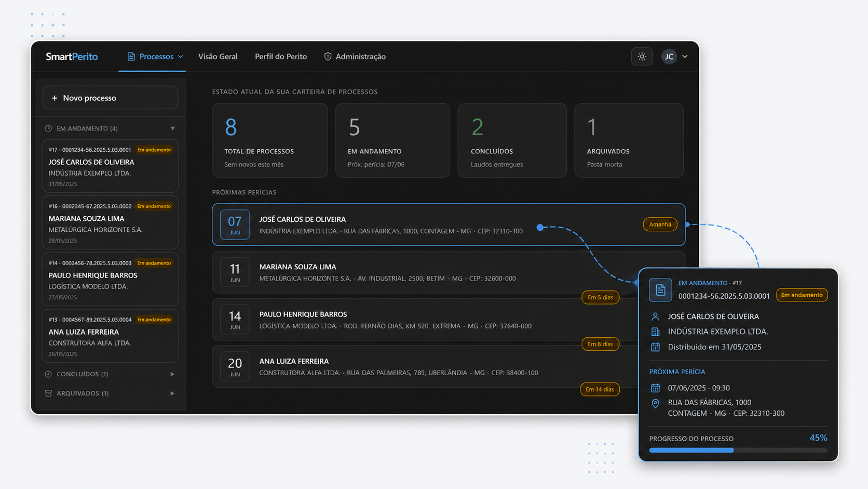Select process #17 José Carlos de Oliveira card

click(110, 166)
